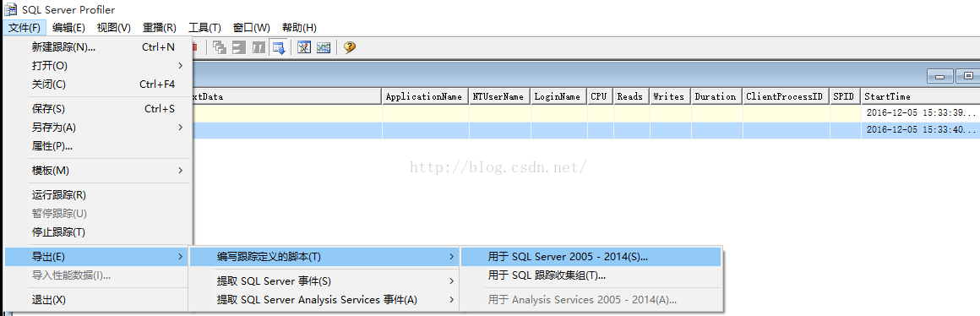980x316 pixels.
Task: Open the 窗口(W) menu
Action: tap(251, 28)
